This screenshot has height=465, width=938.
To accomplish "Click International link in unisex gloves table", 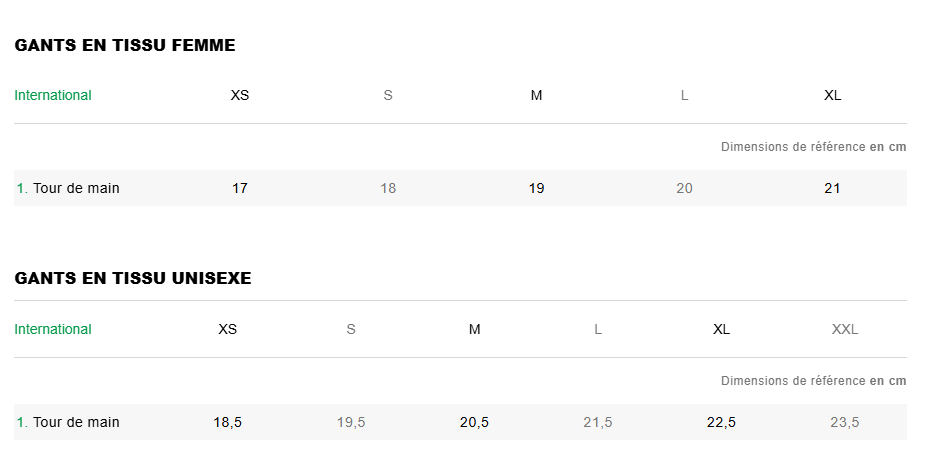I will pyautogui.click(x=53, y=329).
